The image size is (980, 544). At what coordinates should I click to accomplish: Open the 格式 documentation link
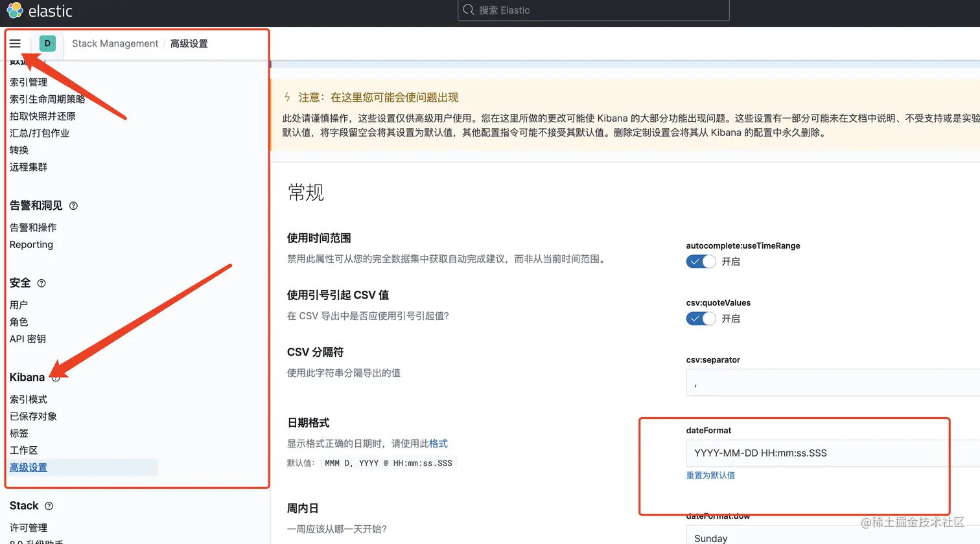pyautogui.click(x=438, y=444)
